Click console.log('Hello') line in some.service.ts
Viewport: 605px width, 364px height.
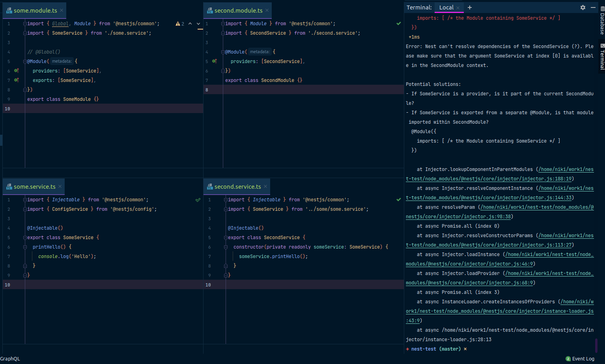(x=67, y=256)
